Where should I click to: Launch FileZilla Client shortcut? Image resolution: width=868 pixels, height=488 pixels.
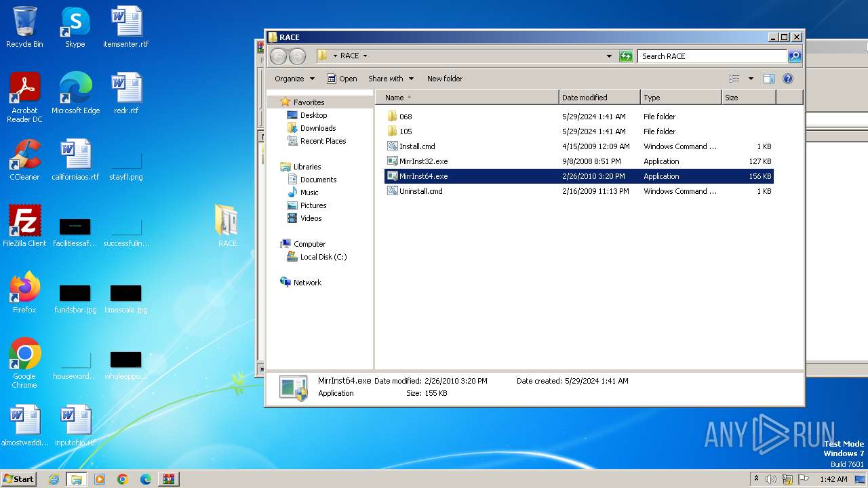click(x=24, y=226)
